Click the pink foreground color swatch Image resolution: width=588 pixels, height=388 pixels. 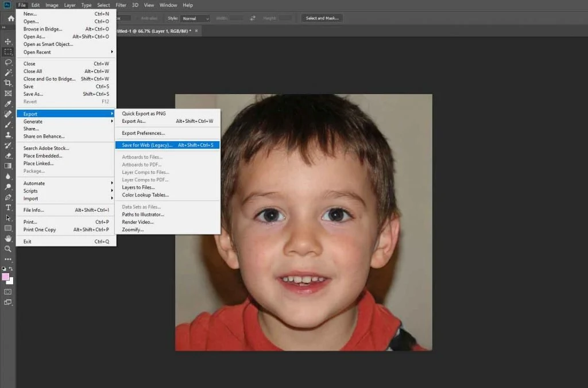point(5,277)
